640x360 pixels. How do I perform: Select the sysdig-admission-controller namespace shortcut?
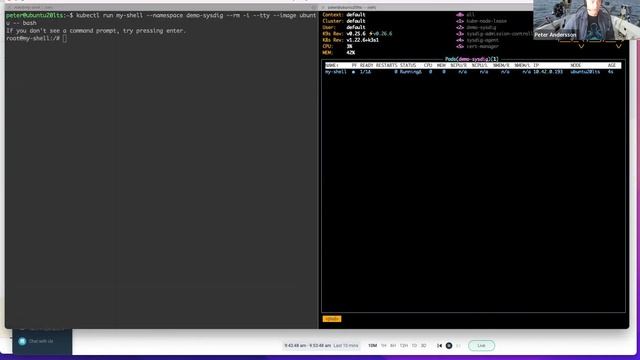pos(494,34)
